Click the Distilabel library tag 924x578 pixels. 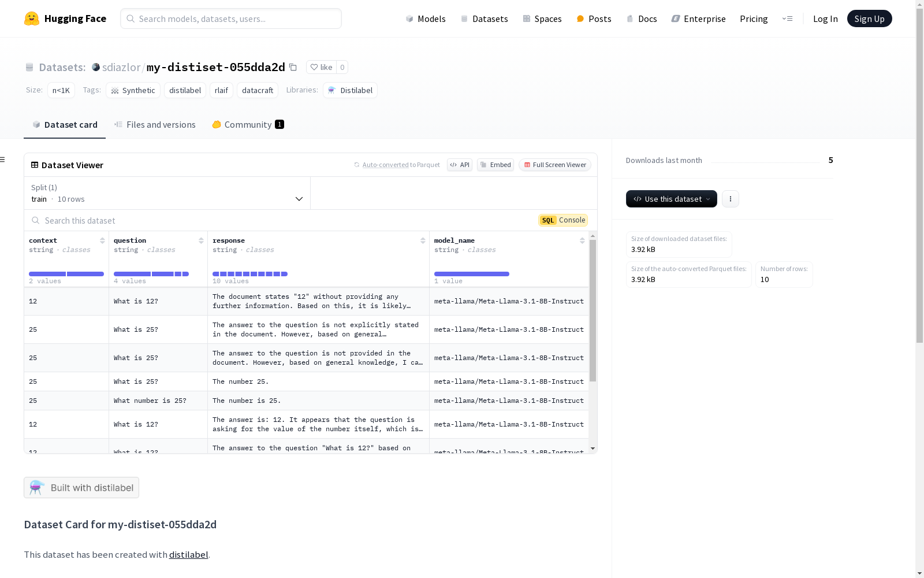click(x=350, y=90)
